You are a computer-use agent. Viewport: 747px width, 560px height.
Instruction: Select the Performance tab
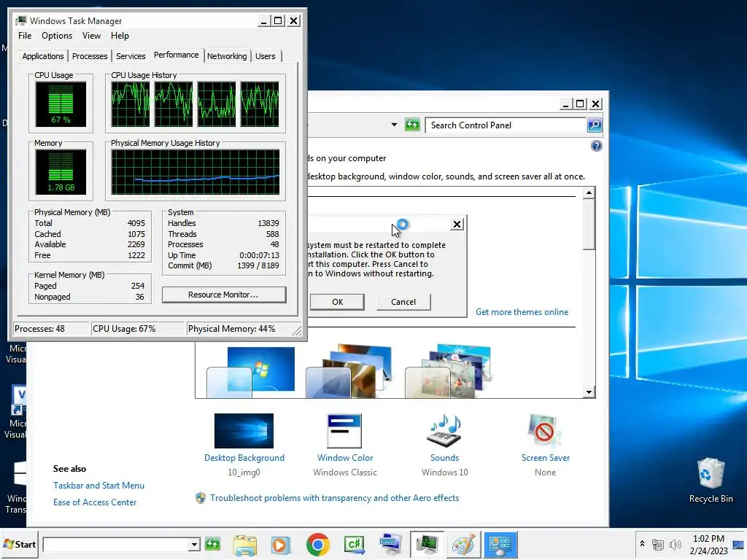point(177,55)
